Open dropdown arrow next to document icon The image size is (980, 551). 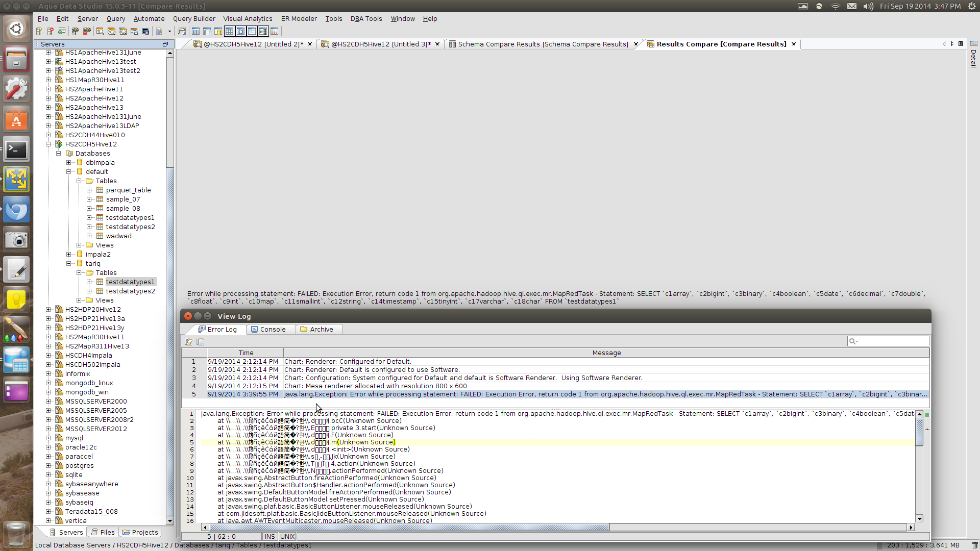(169, 32)
